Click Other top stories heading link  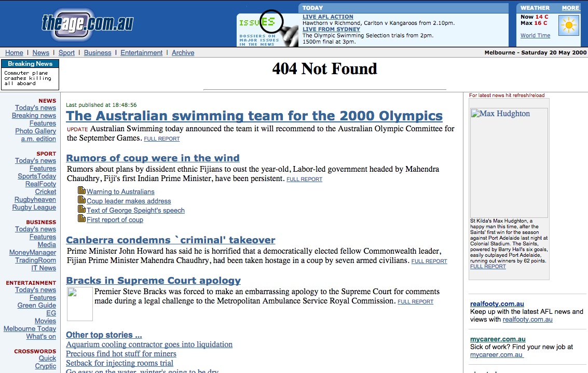tap(104, 335)
